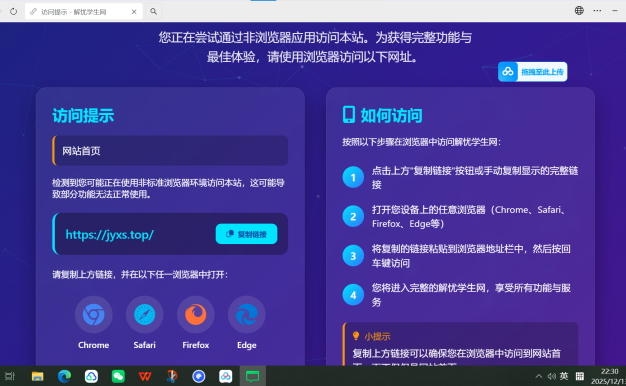Click the 访问提示 heading
Screen dimensions: 626x386
[83, 116]
